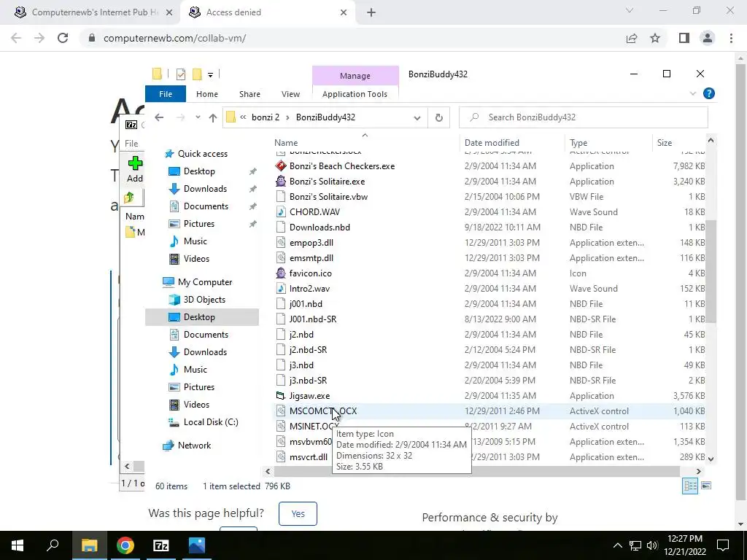Open the Home ribbon tab

coord(206,94)
